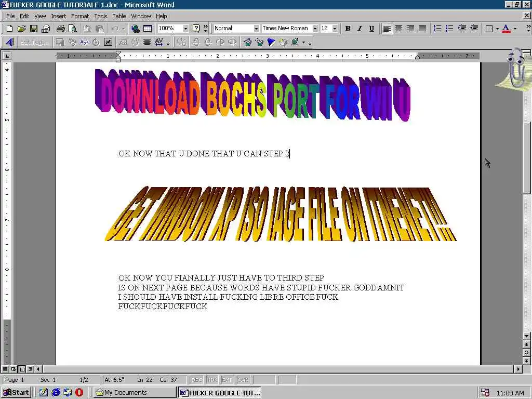The image size is (532, 399).
Task: Open the Font Color dropdown arrow
Action: [x=515, y=29]
